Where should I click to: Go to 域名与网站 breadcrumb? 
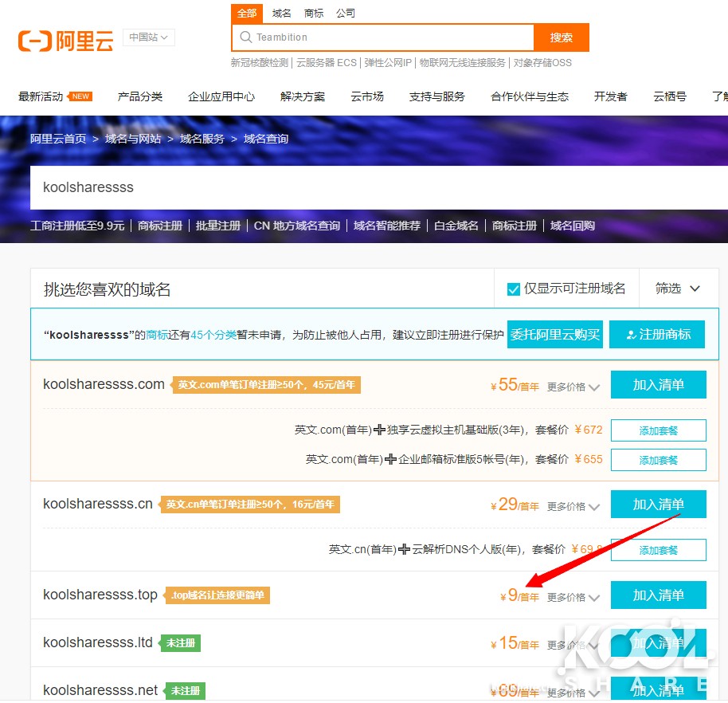click(133, 139)
